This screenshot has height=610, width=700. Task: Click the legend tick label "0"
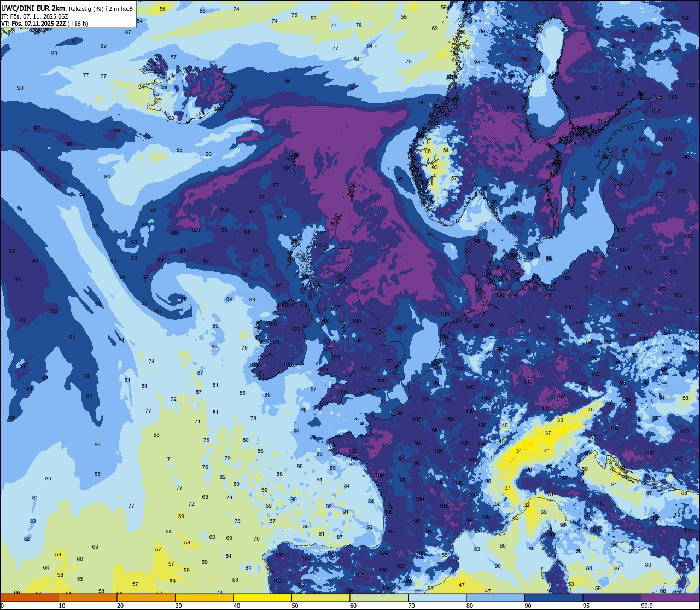coord(2,606)
